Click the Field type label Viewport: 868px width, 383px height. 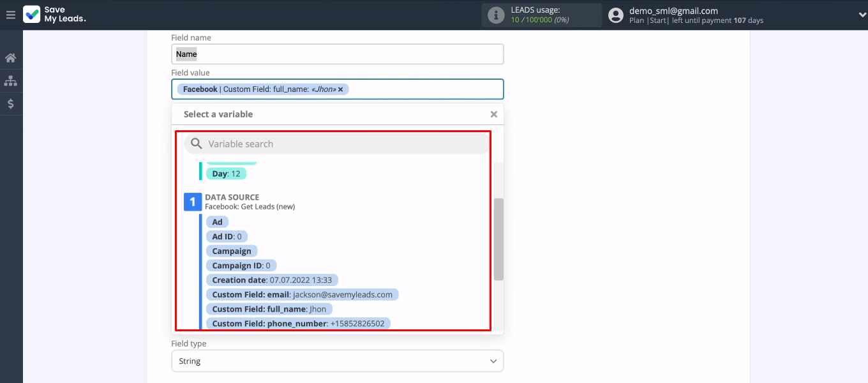(189, 343)
